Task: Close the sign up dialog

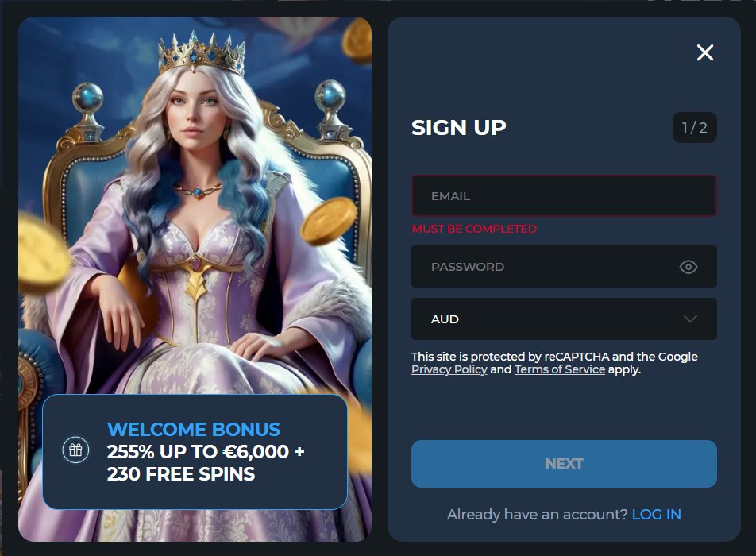Action: click(705, 52)
